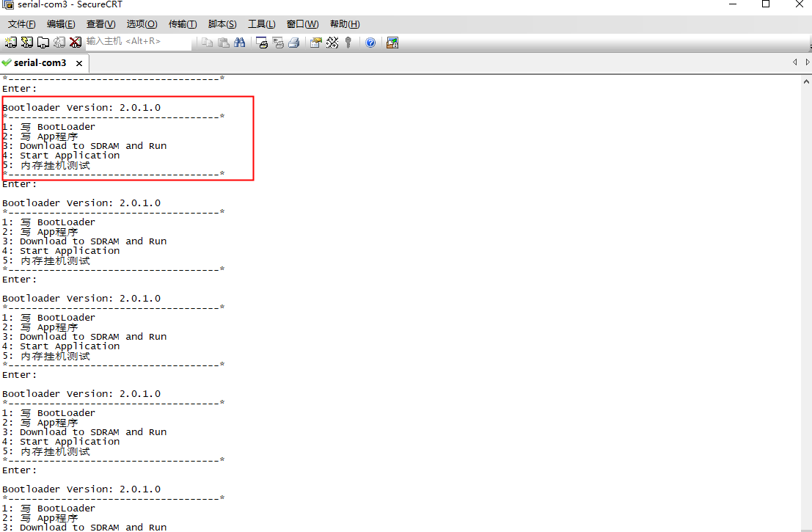The width and height of the screenshot is (812, 532).
Task: Select the serial-com3 session tab
Action: pos(40,62)
